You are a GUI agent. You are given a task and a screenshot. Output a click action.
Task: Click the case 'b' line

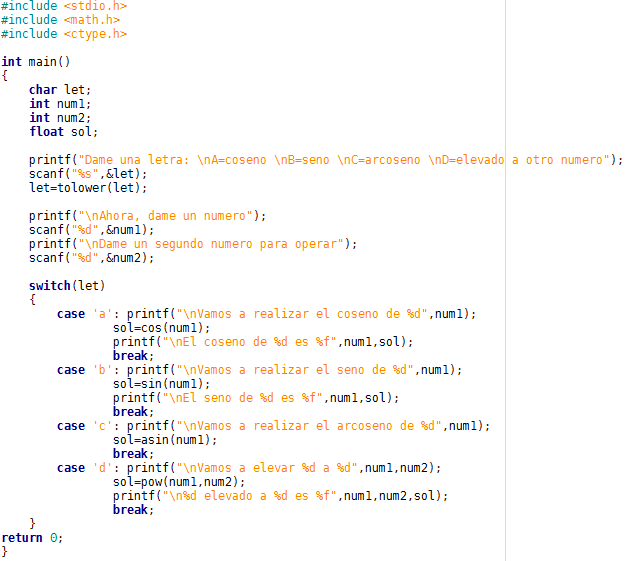(260, 370)
